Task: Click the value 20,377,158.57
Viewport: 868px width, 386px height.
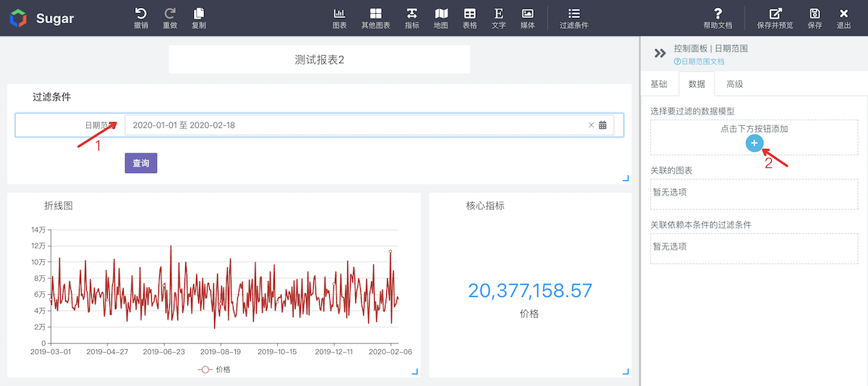Action: point(530,290)
